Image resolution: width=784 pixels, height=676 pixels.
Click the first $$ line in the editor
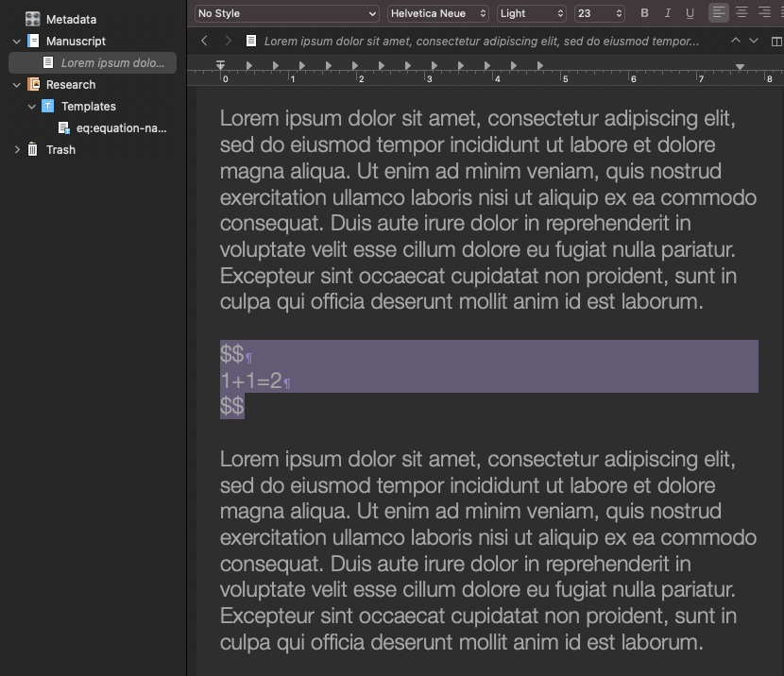(x=232, y=354)
